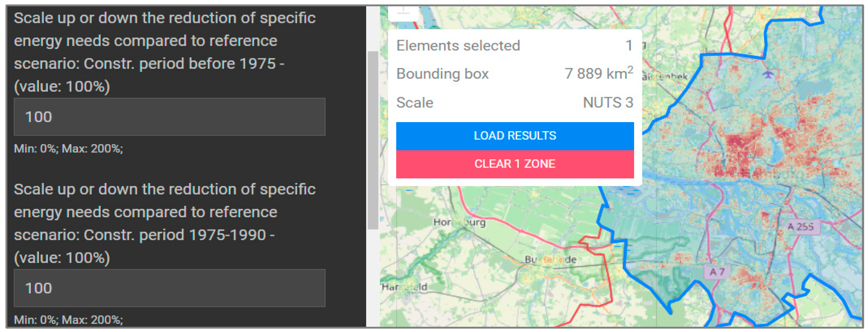
Task: Click the A 255 road shield
Action: click(801, 226)
